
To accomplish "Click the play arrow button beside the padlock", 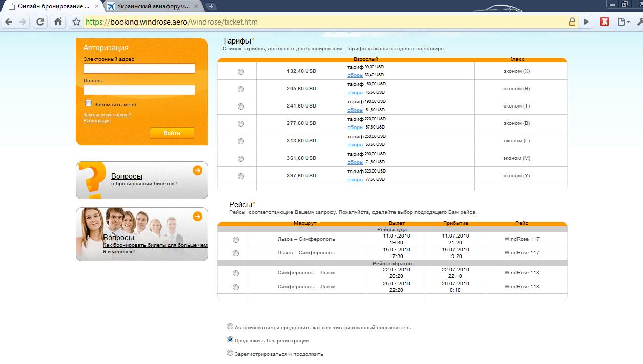I will pos(587,22).
